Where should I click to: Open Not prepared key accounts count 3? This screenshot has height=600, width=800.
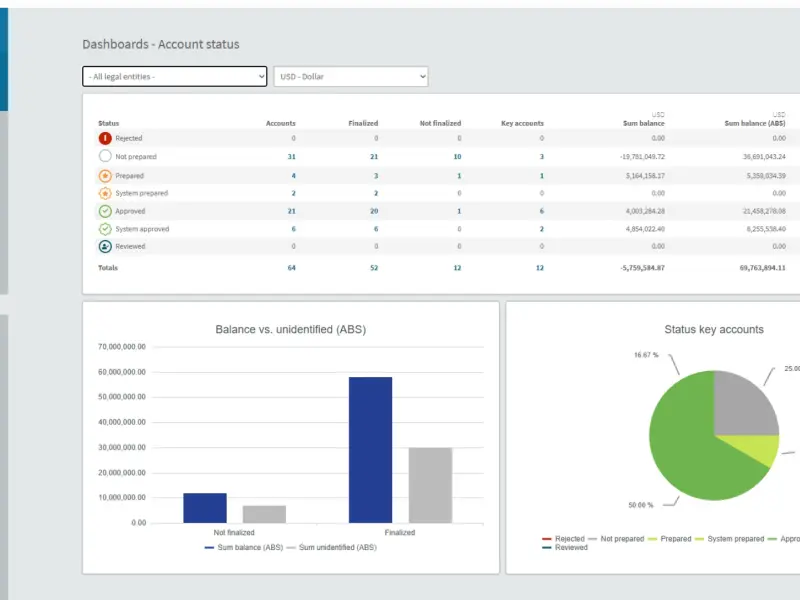(x=542, y=157)
